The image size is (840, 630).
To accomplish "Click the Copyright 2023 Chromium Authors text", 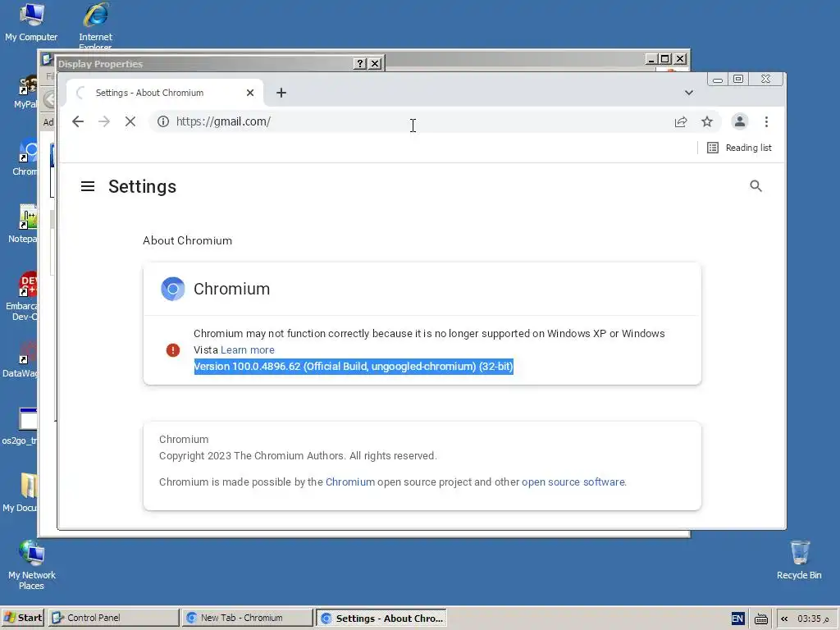I will 298,456.
